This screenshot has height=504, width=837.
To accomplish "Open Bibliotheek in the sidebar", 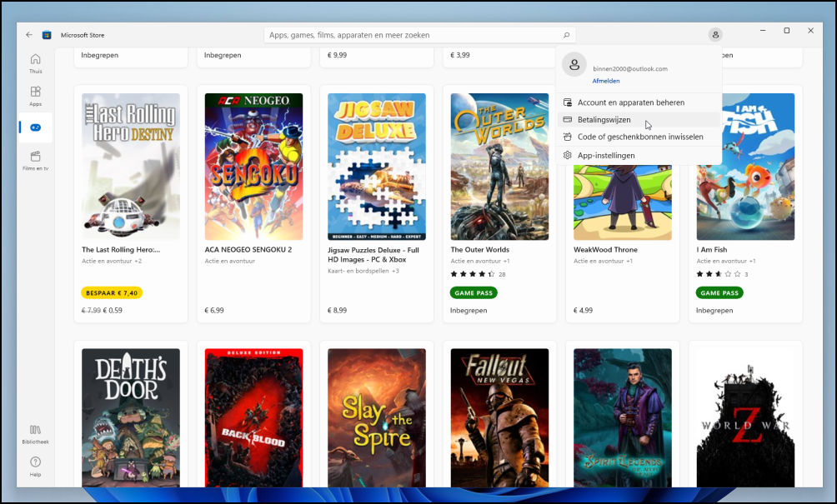I will click(x=35, y=434).
